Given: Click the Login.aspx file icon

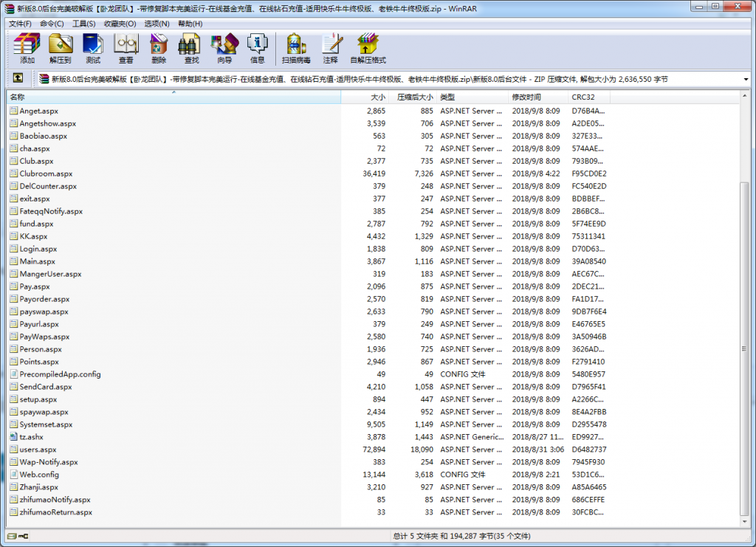Looking at the screenshot, I should pos(13,249).
